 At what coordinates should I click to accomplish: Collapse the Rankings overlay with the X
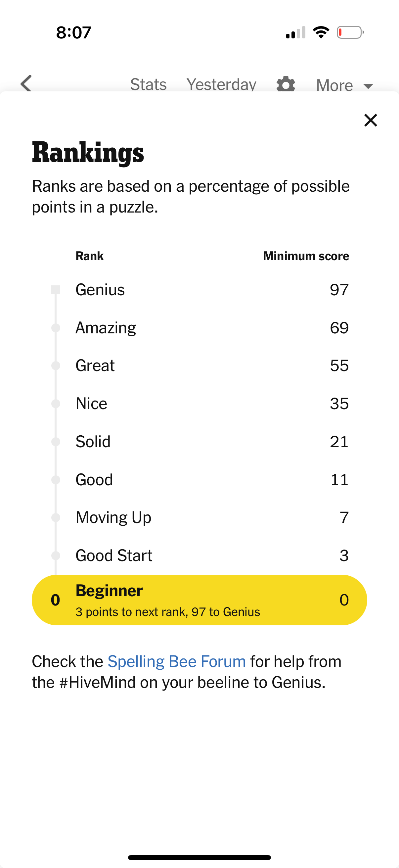point(370,120)
